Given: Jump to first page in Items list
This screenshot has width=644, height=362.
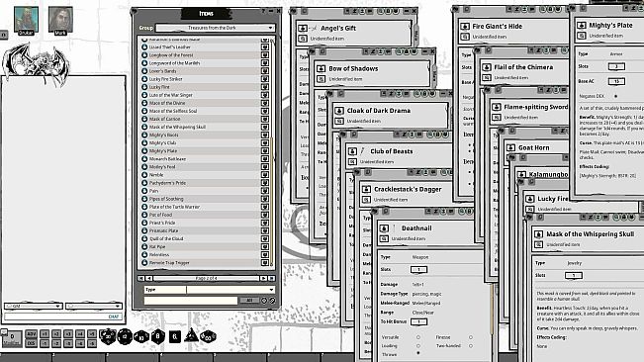Looking at the screenshot, I should (x=140, y=278).
